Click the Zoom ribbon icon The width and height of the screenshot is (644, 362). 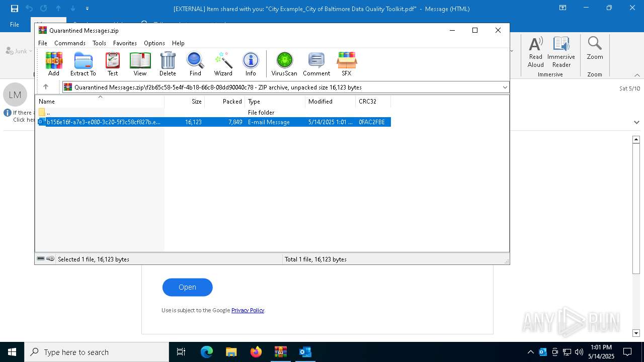tap(595, 48)
